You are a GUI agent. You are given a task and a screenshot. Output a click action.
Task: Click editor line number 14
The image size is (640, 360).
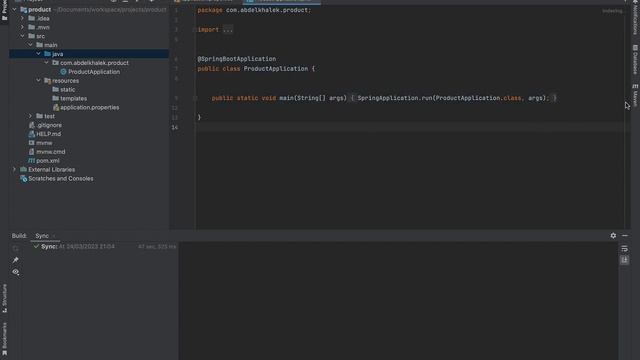pos(175,127)
